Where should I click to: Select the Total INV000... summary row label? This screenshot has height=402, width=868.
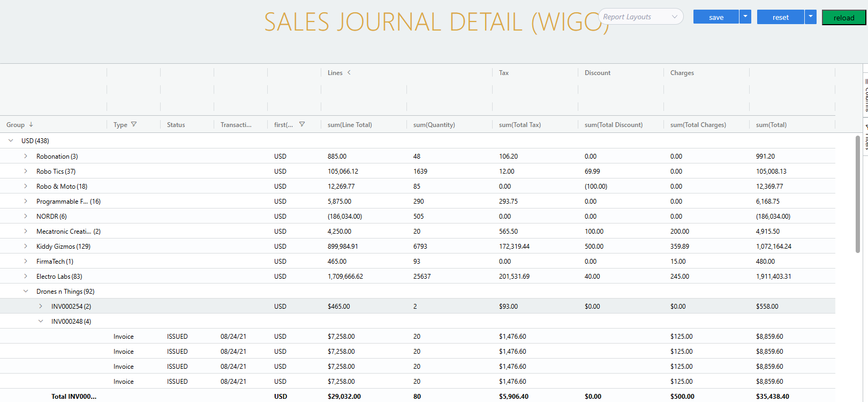tap(74, 397)
